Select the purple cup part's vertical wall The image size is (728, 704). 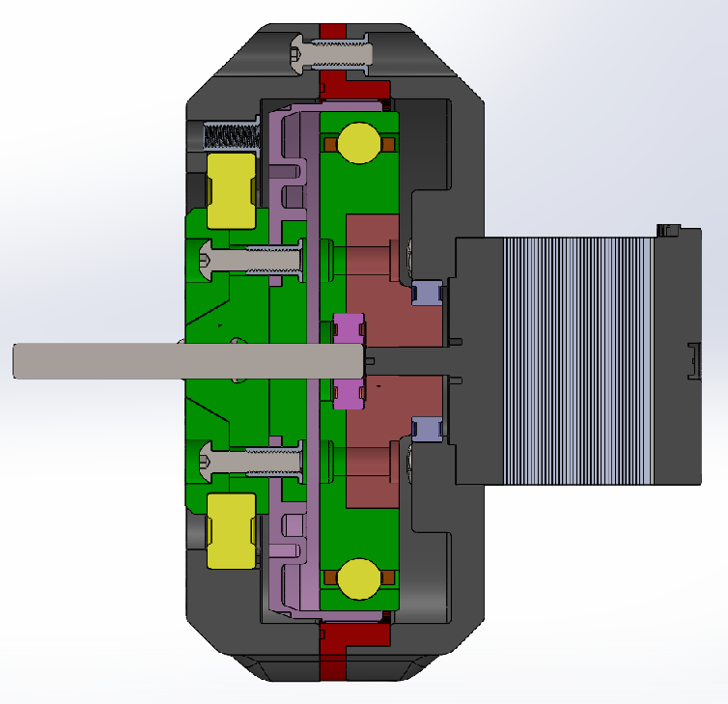(313, 361)
